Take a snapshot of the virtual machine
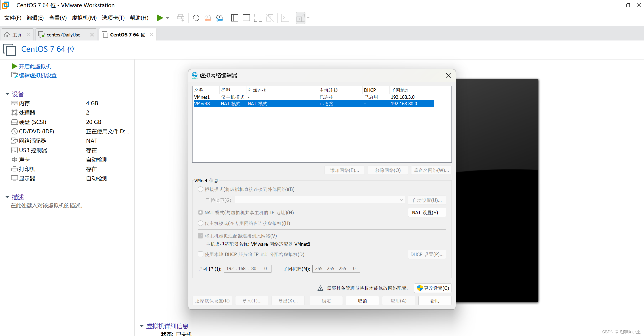644x336 pixels. (x=195, y=18)
